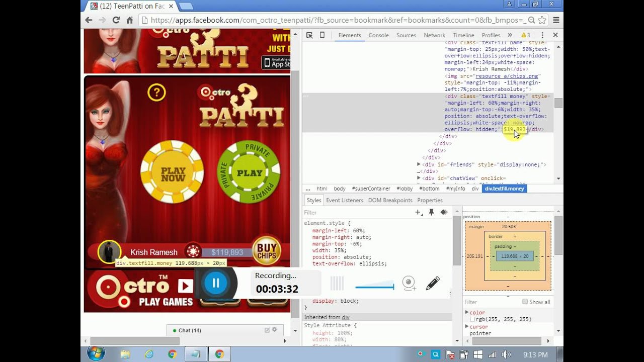The height and width of the screenshot is (362, 644).
Task: Switch to the Elements tab
Action: (350, 35)
